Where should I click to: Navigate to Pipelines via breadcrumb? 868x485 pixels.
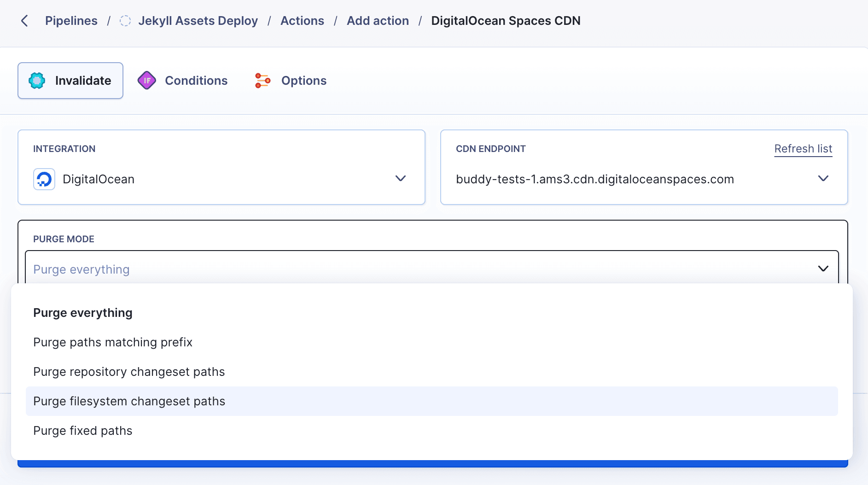71,21
